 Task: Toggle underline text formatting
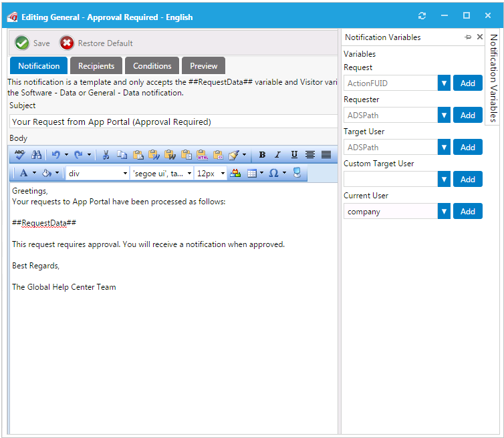pyautogui.click(x=294, y=155)
